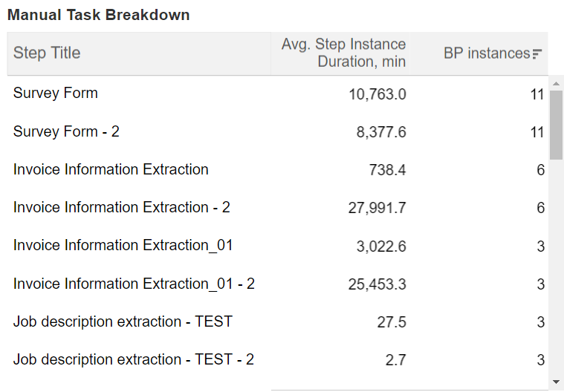Select Invoice Information Extraction_01 - 2 step

[x=134, y=284]
